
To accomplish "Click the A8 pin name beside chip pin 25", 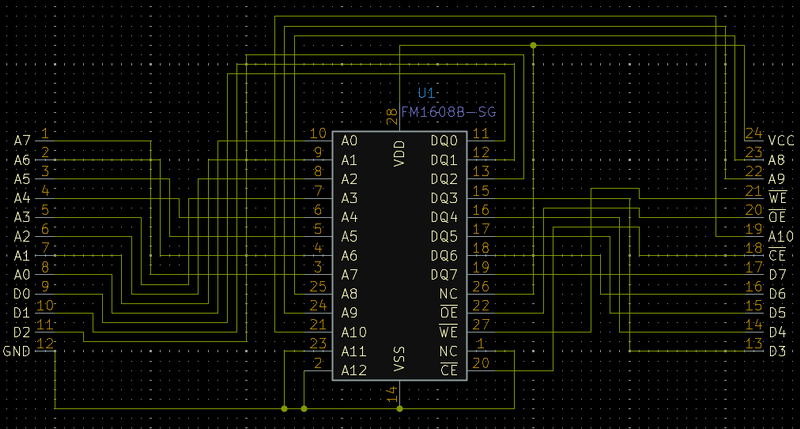I will (349, 294).
